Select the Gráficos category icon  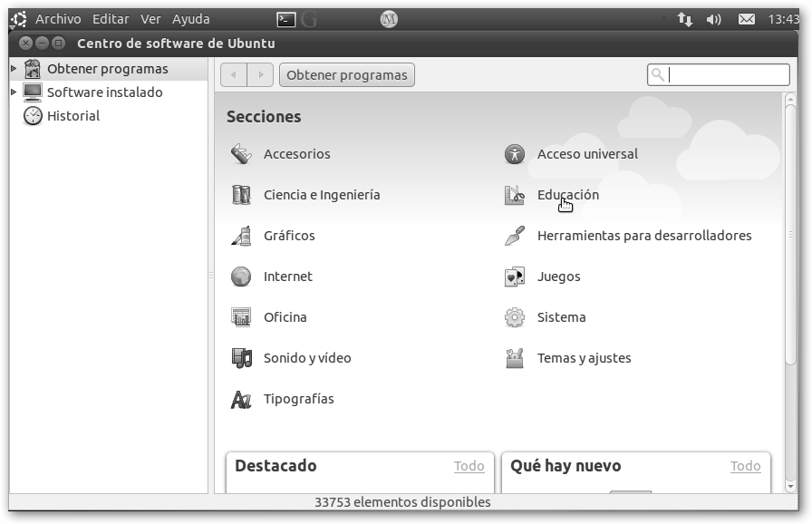[241, 236]
